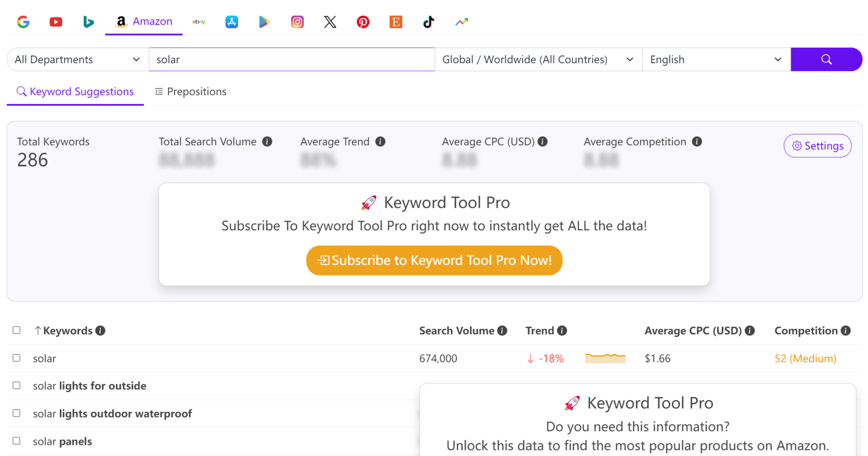Click info icon beside Average CPC column header
This screenshot has width=868, height=456.
[750, 330]
